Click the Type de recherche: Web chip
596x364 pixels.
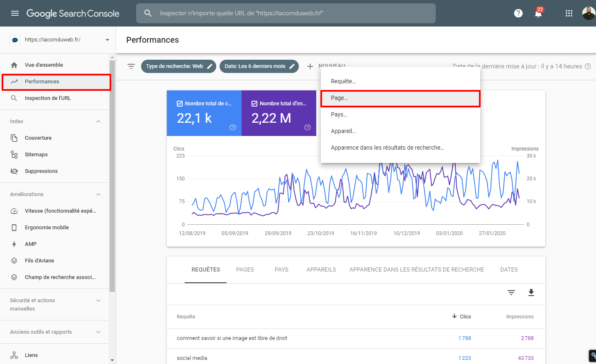[178, 66]
